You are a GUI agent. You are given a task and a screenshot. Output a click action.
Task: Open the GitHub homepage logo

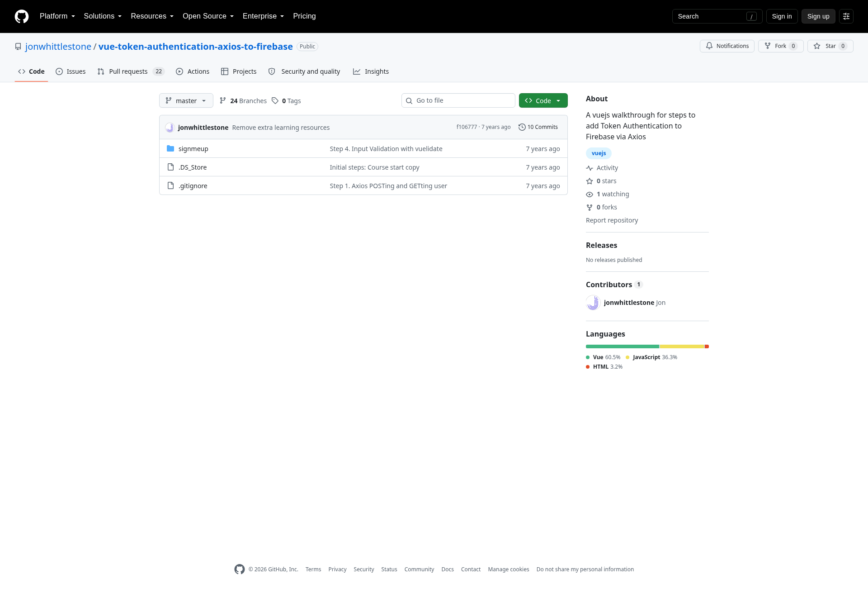(x=22, y=16)
